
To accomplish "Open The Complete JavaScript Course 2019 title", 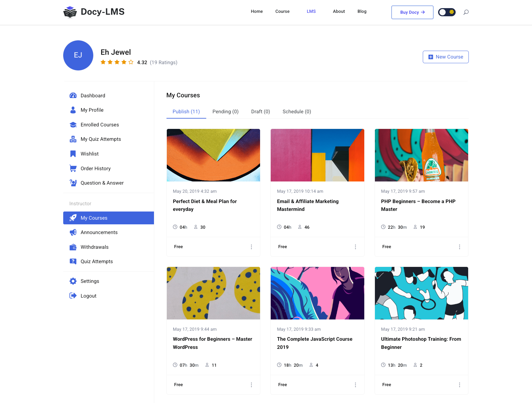I will point(315,343).
